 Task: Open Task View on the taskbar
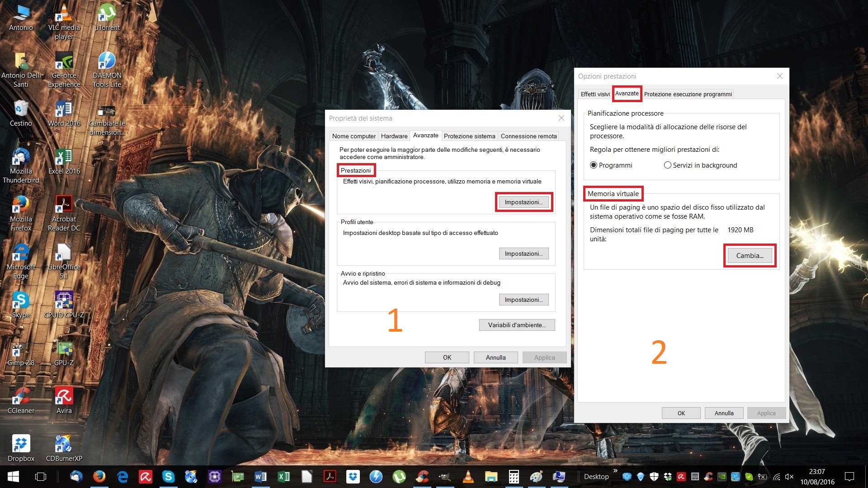(40, 477)
